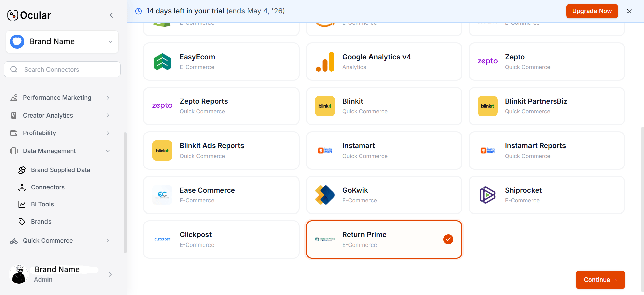Click the Upgrade Now button
Viewport: 644px width, 295px height.
tap(592, 11)
